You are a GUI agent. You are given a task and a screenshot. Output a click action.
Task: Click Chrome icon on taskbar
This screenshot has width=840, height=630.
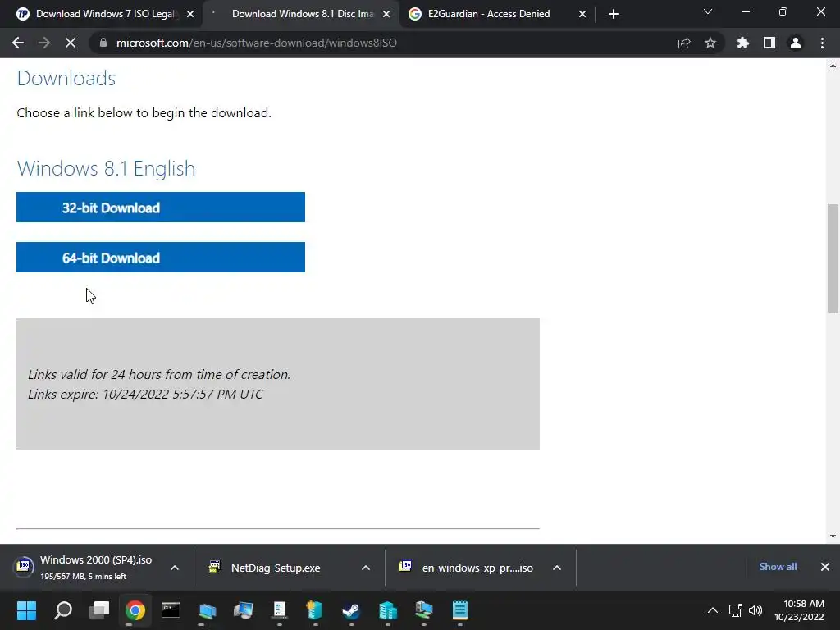(135, 610)
